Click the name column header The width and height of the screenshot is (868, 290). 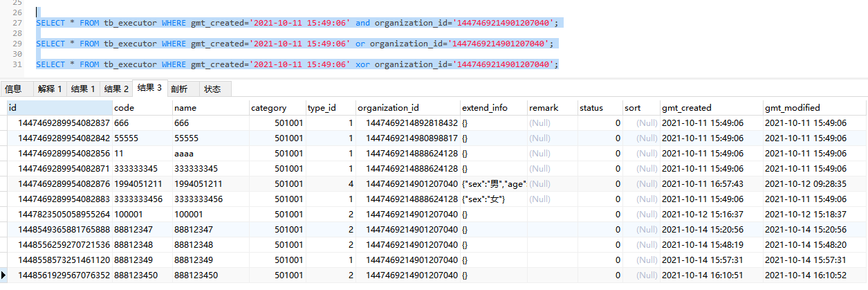click(210, 108)
